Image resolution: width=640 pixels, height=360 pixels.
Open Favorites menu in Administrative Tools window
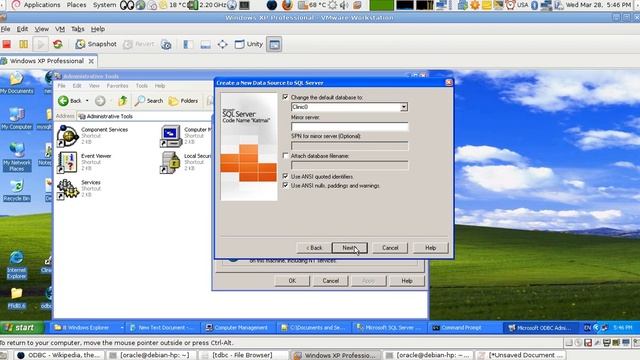117,86
